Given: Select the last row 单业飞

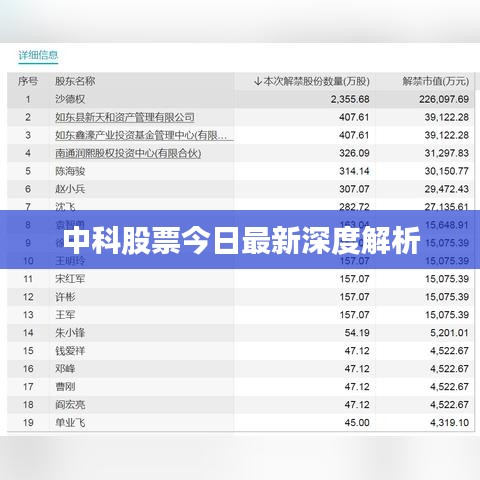Looking at the screenshot, I should [241, 423].
